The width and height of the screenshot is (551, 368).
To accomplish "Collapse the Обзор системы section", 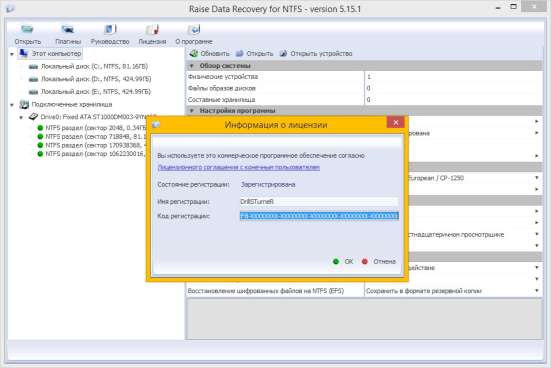I will tap(192, 66).
